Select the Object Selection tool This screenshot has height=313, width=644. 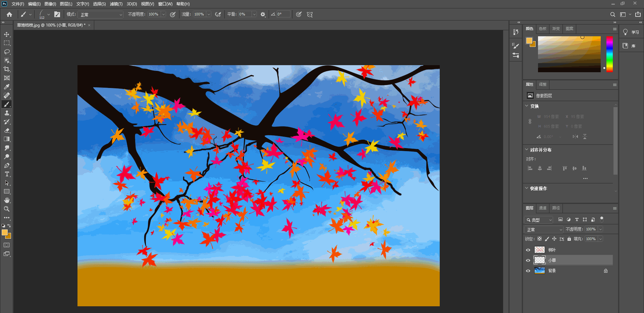tap(7, 60)
